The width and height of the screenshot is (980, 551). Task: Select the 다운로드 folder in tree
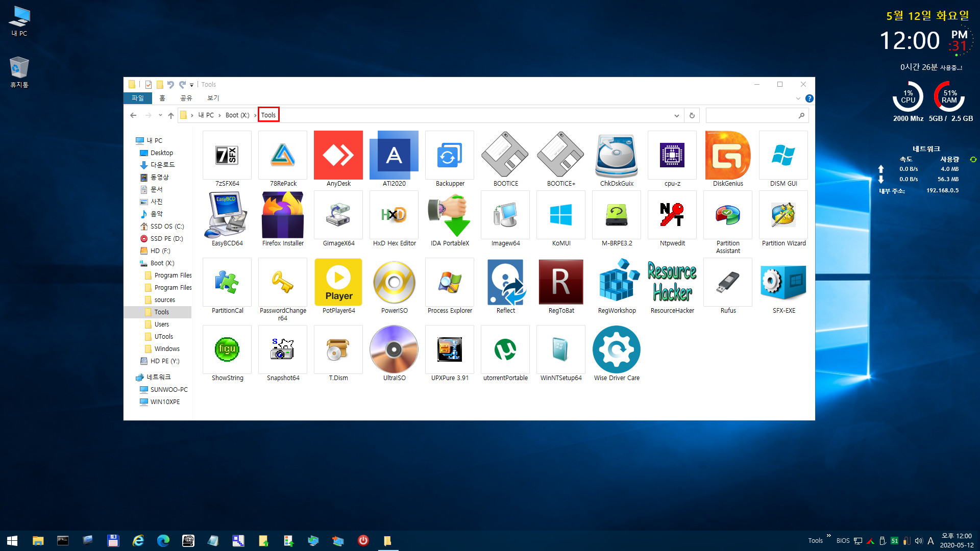[x=162, y=165]
